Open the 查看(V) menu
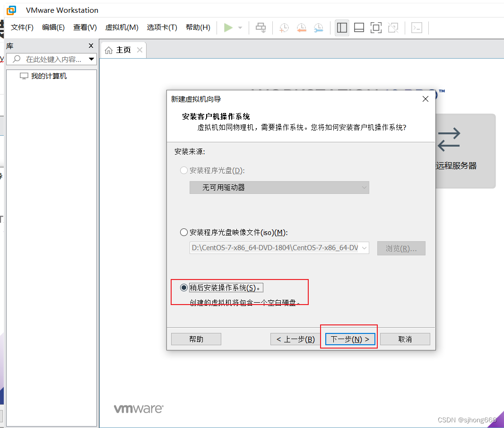 [x=85, y=27]
